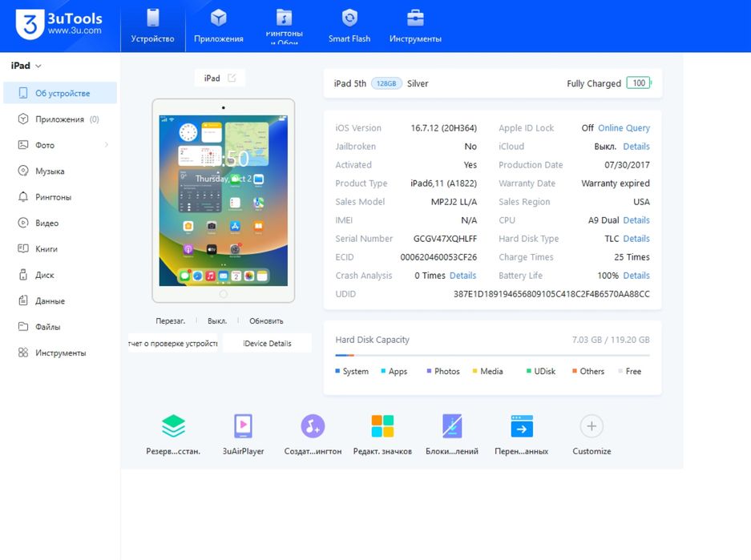The height and width of the screenshot is (560, 751).
Task: Click the 7.03 GB / 119.20 GB capacity text
Action: pos(611,340)
